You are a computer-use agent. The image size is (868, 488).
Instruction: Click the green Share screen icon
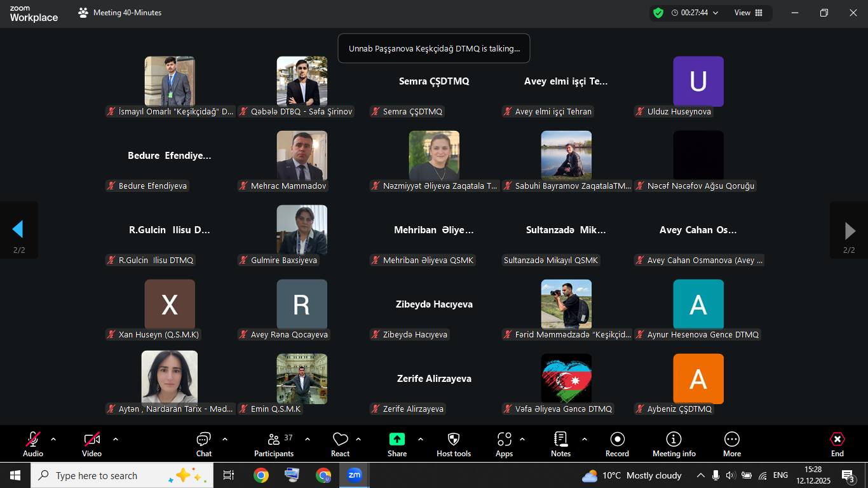click(x=397, y=439)
